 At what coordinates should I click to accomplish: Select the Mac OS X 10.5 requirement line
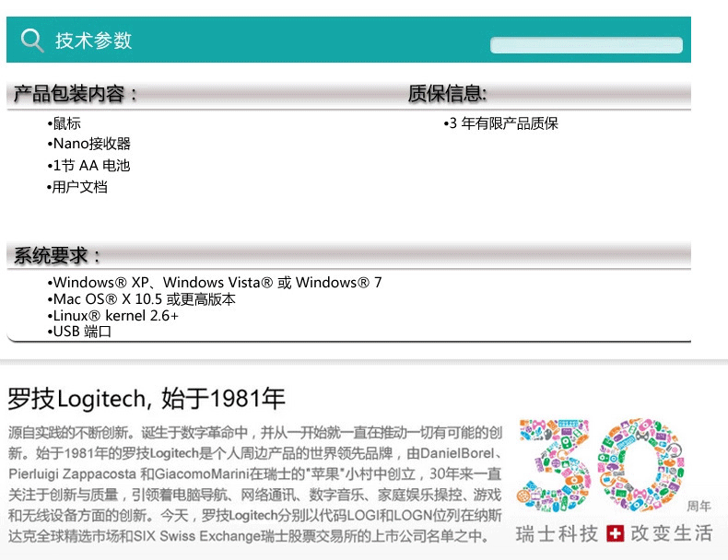pos(141,299)
